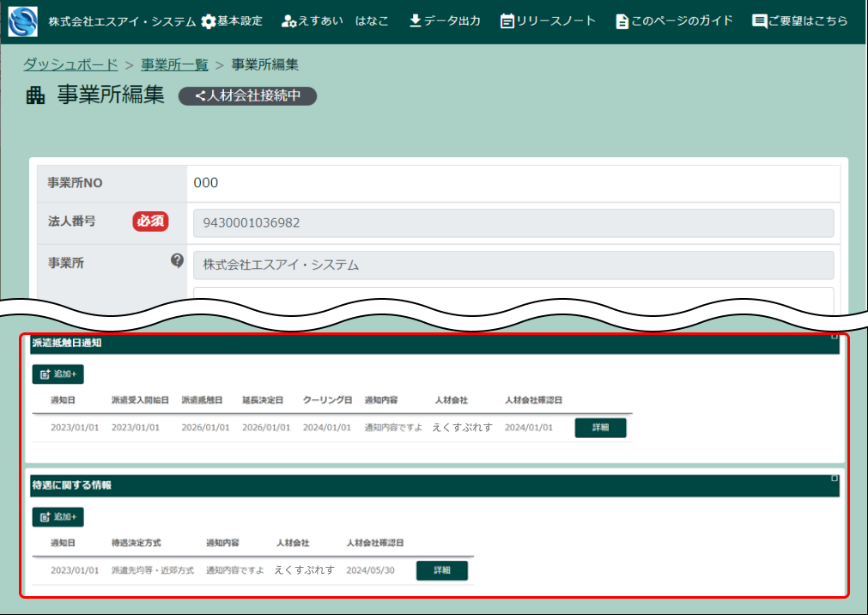The height and width of the screenshot is (615, 868).
Task: Collapse the 派遣抵触日通知 panel corner toggle
Action: click(x=835, y=336)
